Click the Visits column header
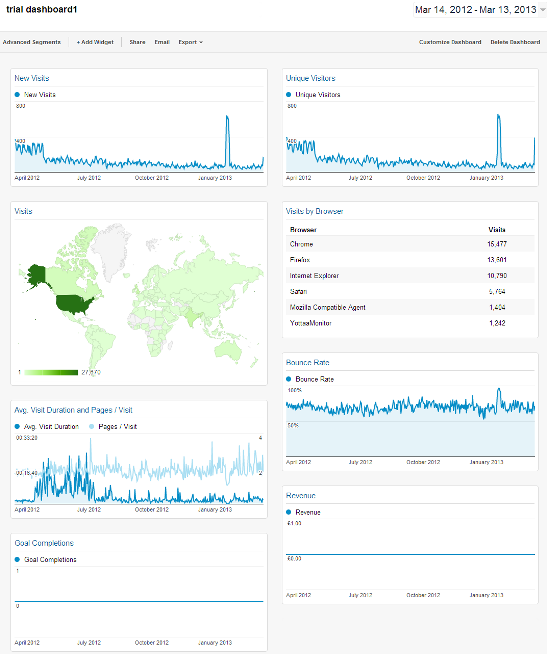The height and width of the screenshot is (654, 547). (x=497, y=230)
